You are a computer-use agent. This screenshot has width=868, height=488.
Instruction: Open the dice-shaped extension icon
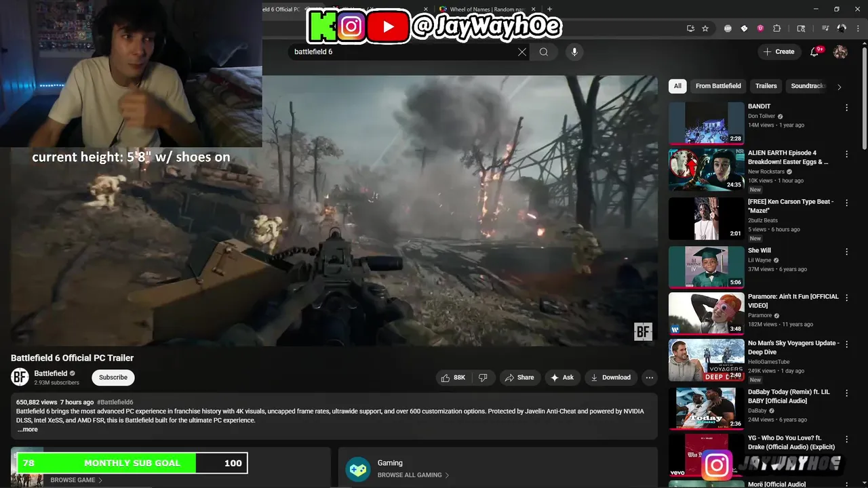744,28
